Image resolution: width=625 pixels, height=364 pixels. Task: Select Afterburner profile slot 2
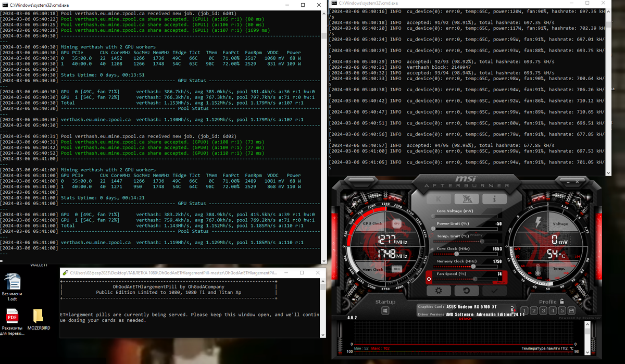tap(535, 311)
